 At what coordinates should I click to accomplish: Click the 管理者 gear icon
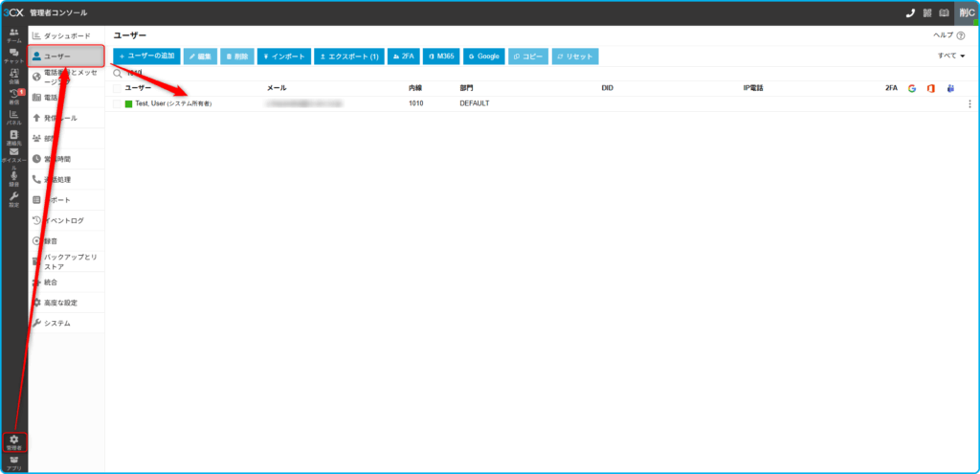pos(13,442)
